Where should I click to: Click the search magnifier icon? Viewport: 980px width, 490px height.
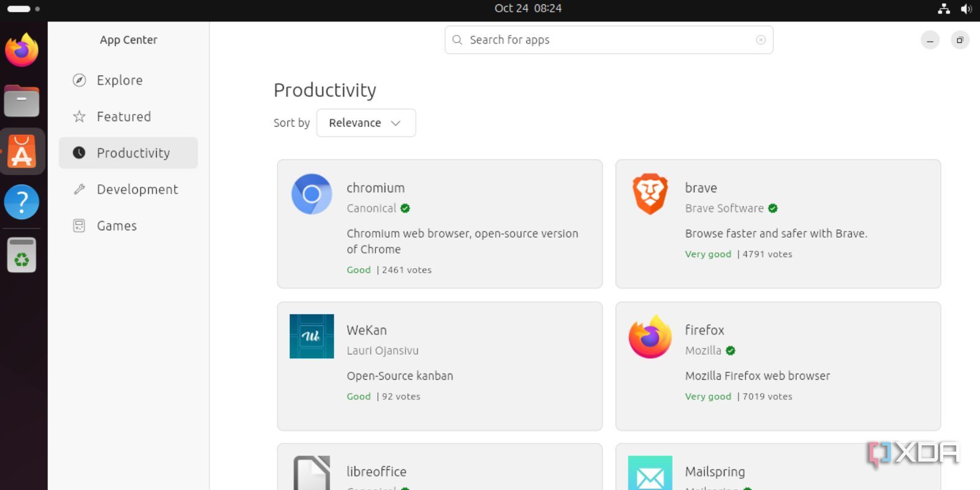tap(458, 40)
